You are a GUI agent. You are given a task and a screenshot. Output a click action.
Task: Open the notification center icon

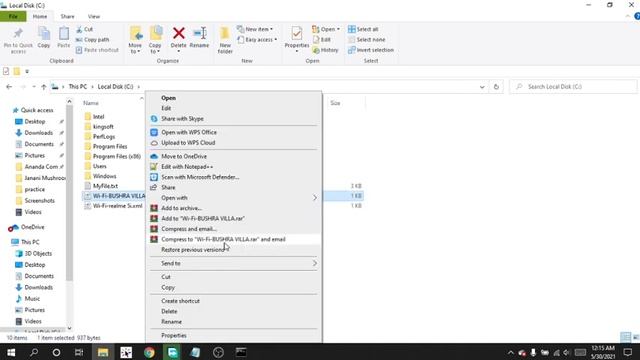[x=628, y=352]
